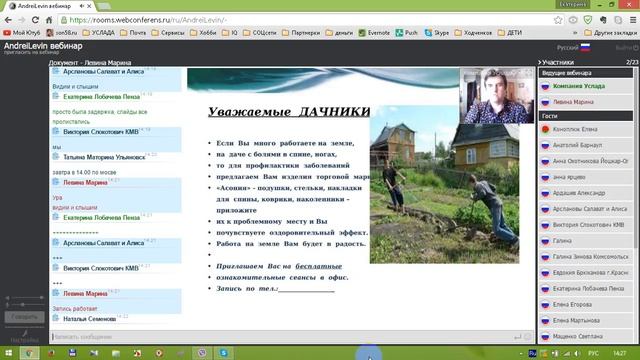Open Skype in the taskbar
The width and height of the screenshot is (640, 360).
click(224, 353)
